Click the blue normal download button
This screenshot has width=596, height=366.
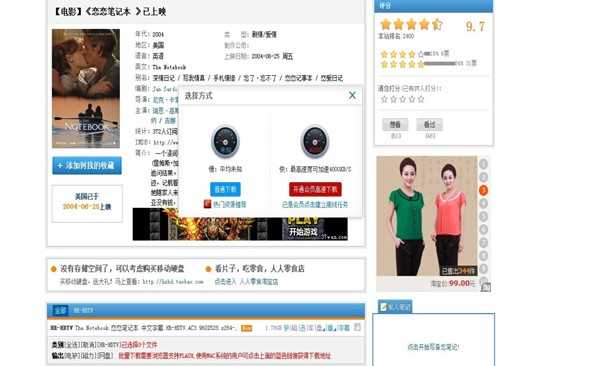coord(225,189)
